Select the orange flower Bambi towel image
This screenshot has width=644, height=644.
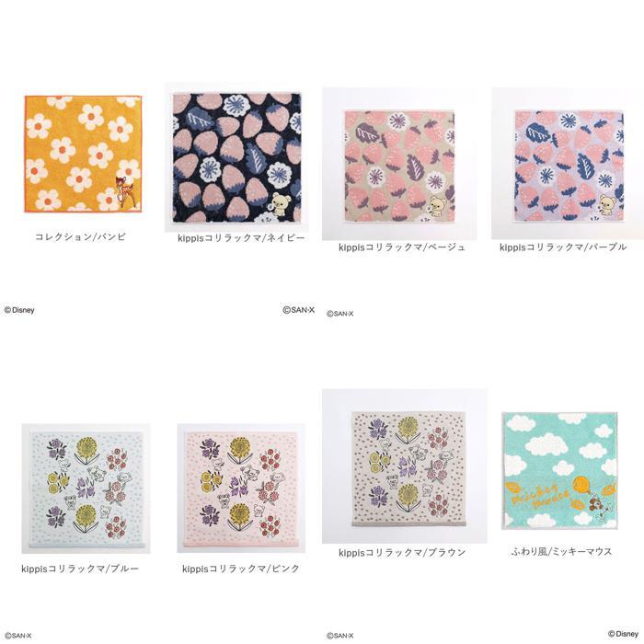(x=83, y=154)
